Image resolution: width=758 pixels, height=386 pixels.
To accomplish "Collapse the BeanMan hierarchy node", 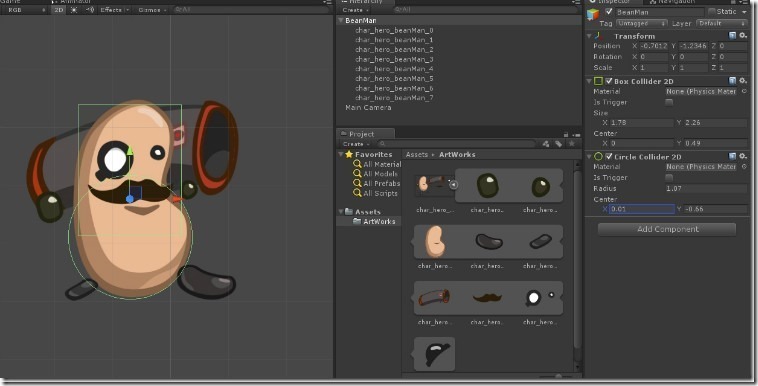I will pos(341,20).
